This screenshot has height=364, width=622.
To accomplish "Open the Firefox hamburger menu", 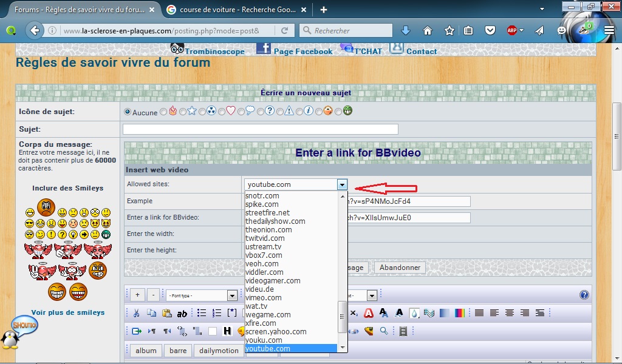I will 609,30.
